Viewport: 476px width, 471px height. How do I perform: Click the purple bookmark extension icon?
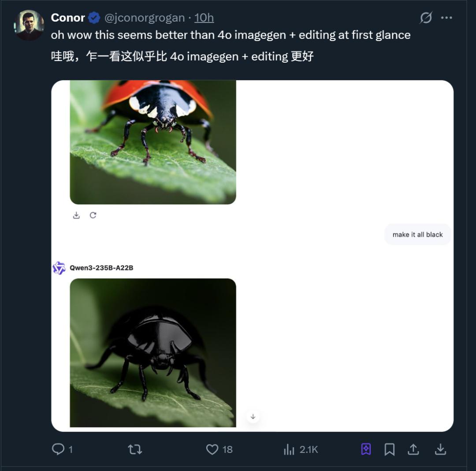[366, 449]
